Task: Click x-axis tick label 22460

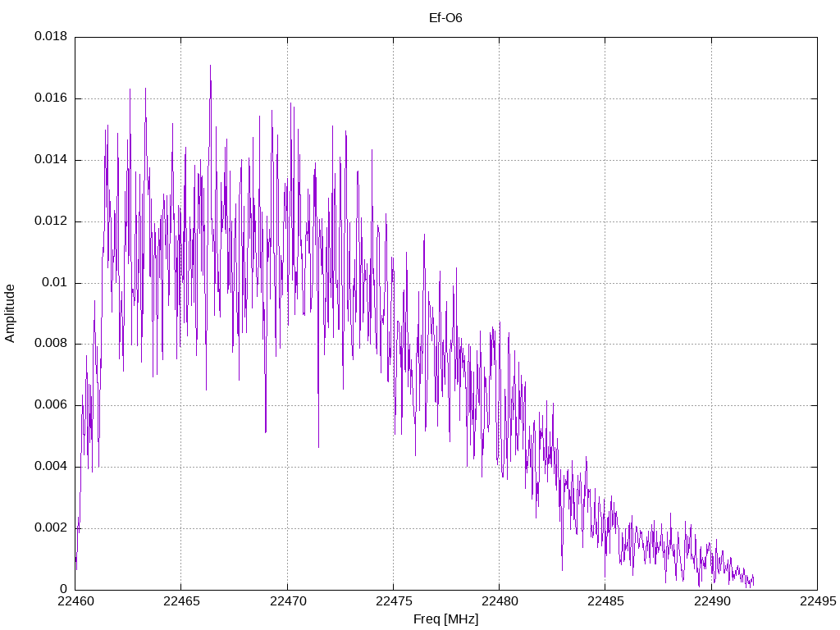Action: point(75,601)
